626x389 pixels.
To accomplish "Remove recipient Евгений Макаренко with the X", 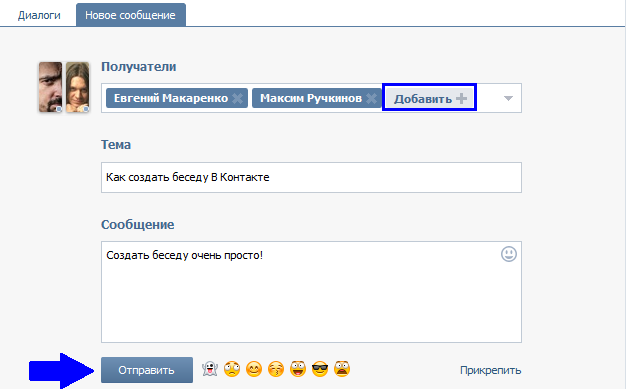I will [238, 98].
